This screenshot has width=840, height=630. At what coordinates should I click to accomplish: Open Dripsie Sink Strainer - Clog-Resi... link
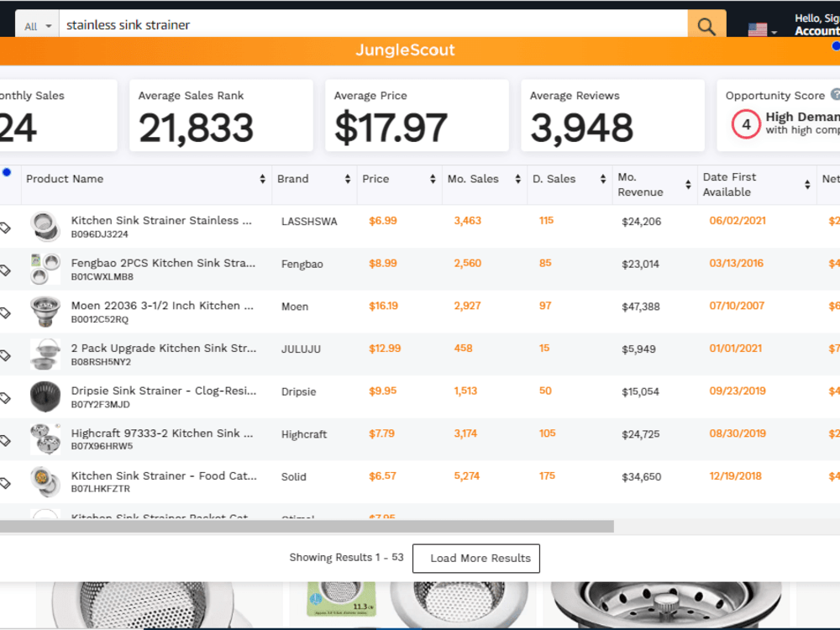point(164,391)
